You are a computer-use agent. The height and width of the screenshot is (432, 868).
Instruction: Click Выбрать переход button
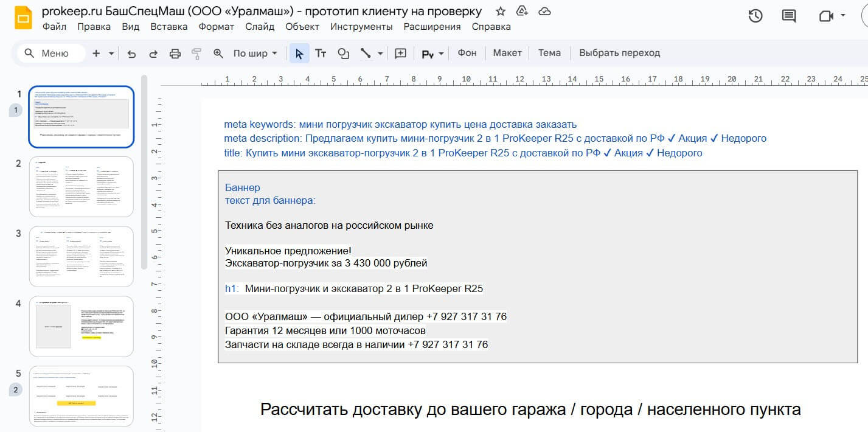(619, 53)
